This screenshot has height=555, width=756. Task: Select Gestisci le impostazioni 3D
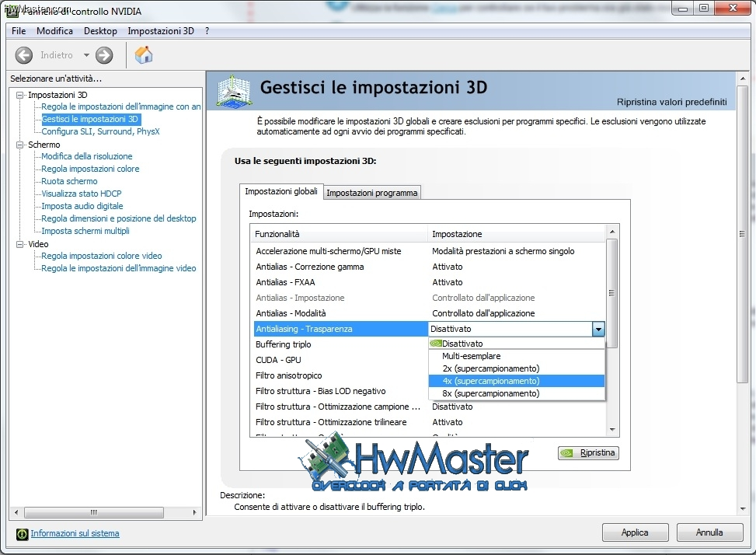click(90, 119)
